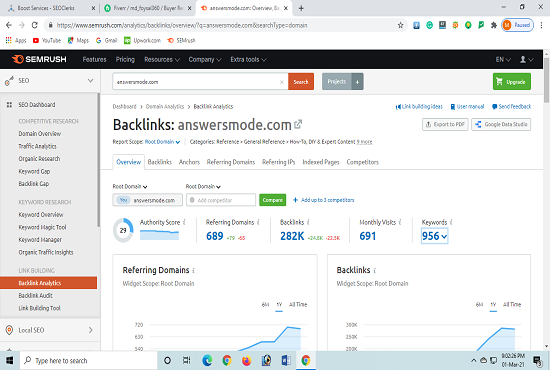Click the Windows search box
This screenshot has height=370, width=550.
click(88, 360)
